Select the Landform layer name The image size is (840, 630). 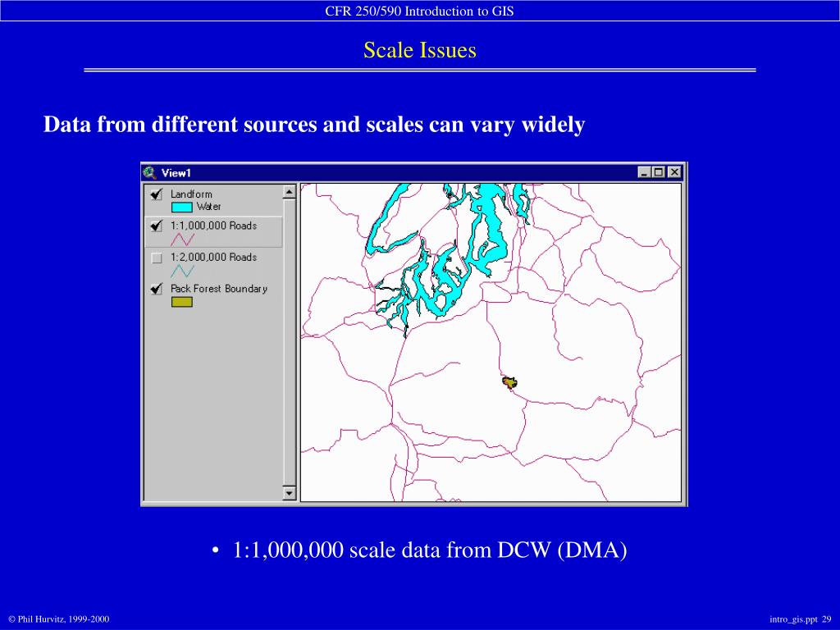pos(191,194)
